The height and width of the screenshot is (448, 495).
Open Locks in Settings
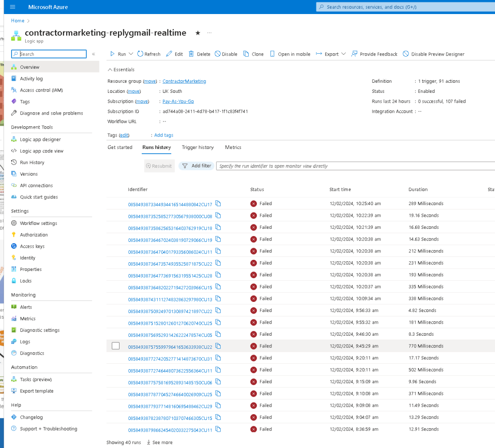pyautogui.click(x=26, y=281)
